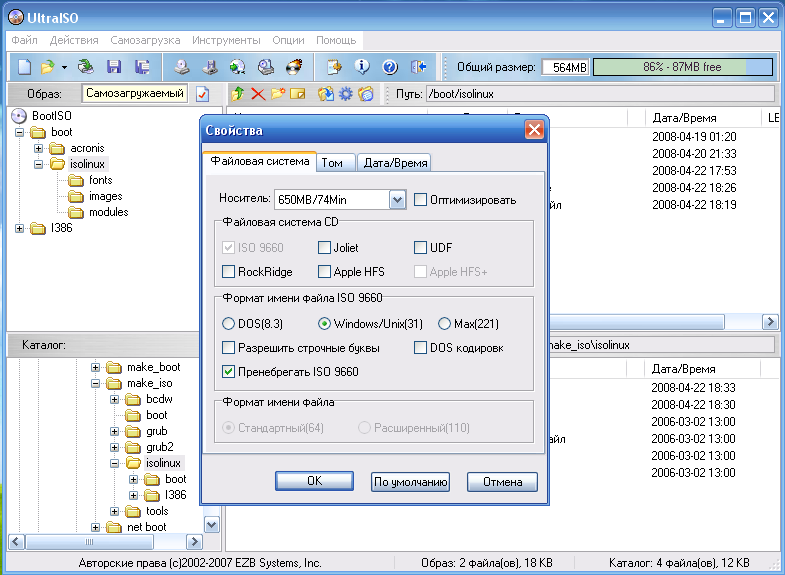Select the Windows/Unix(31) radio button
This screenshot has width=785, height=575.
(x=324, y=324)
